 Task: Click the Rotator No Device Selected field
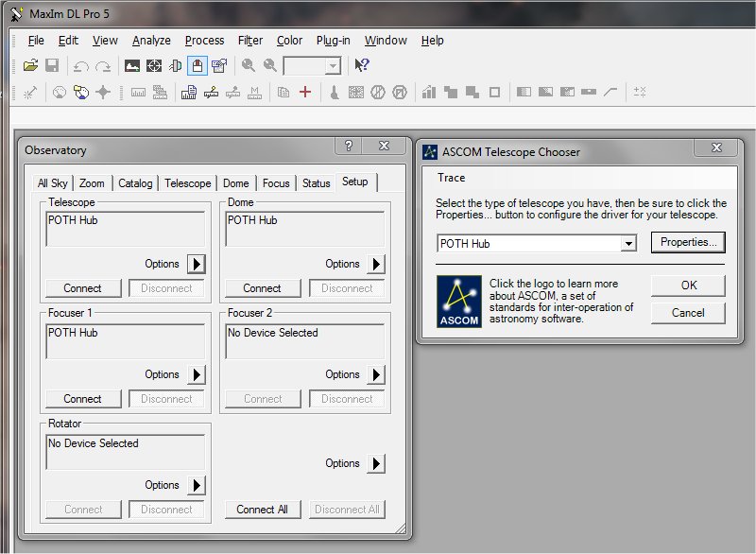click(126, 452)
